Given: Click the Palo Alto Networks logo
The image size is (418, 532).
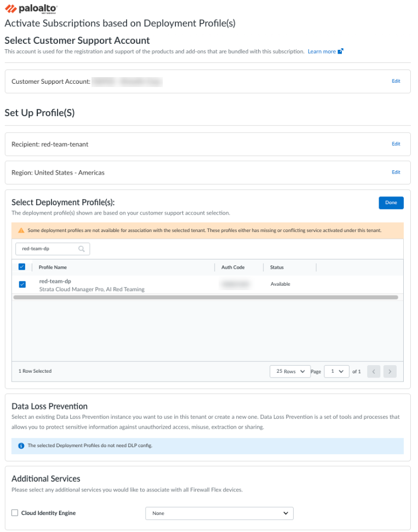Looking at the screenshot, I should coord(31,9).
